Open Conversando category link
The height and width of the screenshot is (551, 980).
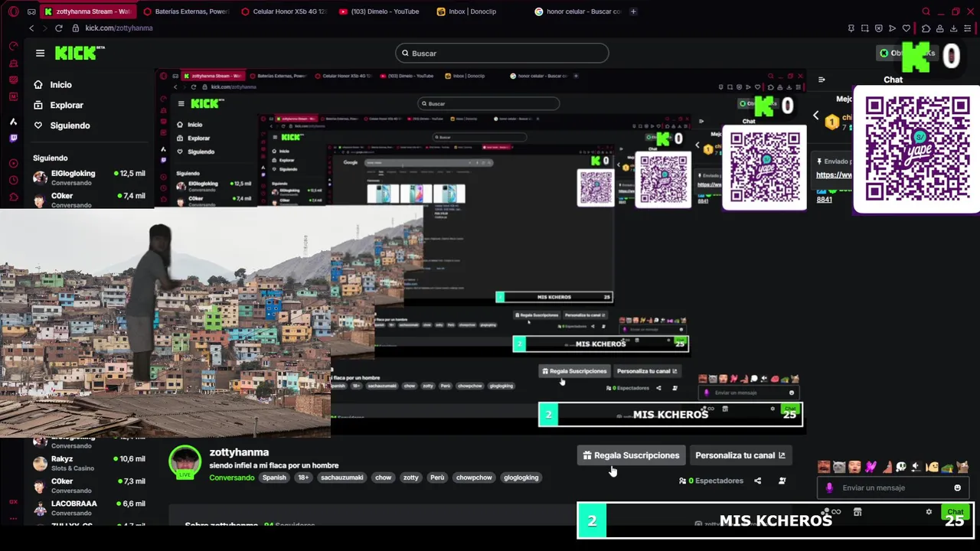(232, 478)
